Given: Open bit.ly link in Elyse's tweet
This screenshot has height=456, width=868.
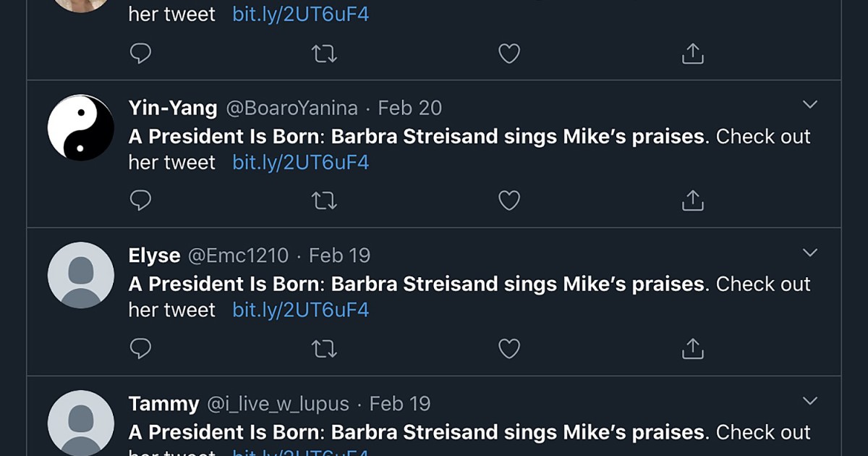Looking at the screenshot, I should 300,310.
